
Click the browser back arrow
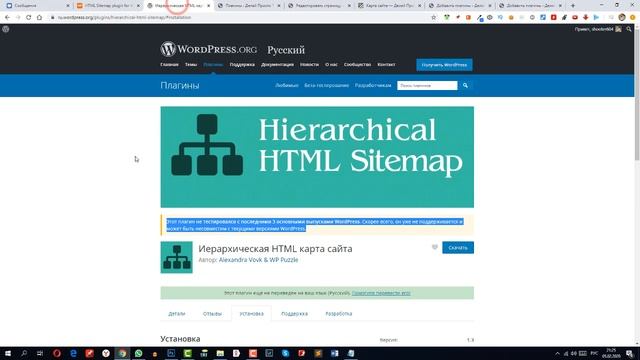pyautogui.click(x=7, y=18)
